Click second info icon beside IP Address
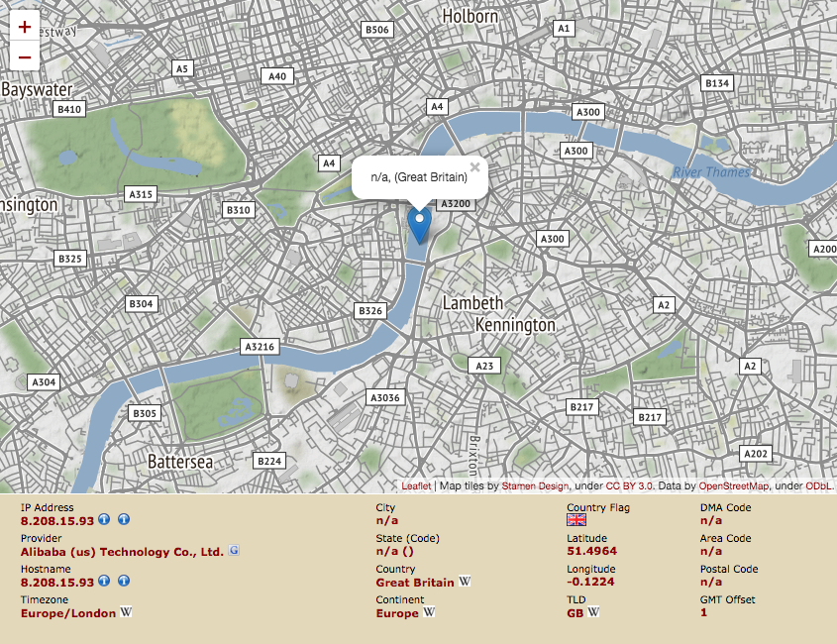 click(x=124, y=519)
